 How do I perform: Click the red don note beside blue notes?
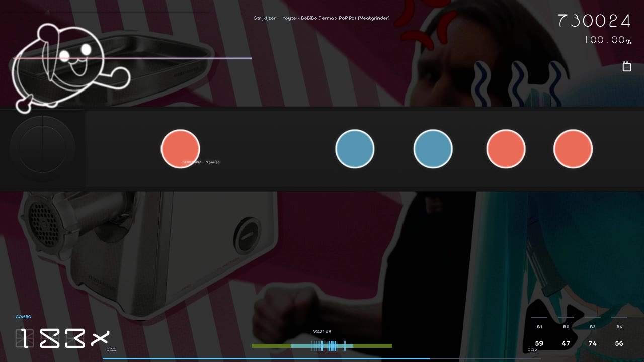506,149
